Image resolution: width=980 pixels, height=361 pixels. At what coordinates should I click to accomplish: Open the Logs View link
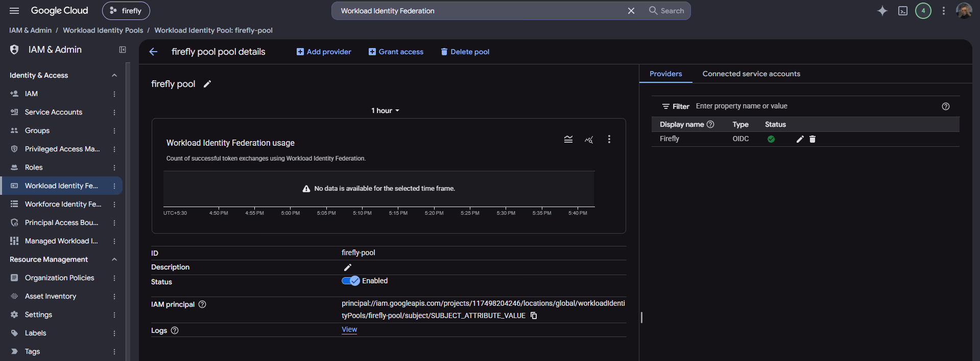(x=349, y=329)
